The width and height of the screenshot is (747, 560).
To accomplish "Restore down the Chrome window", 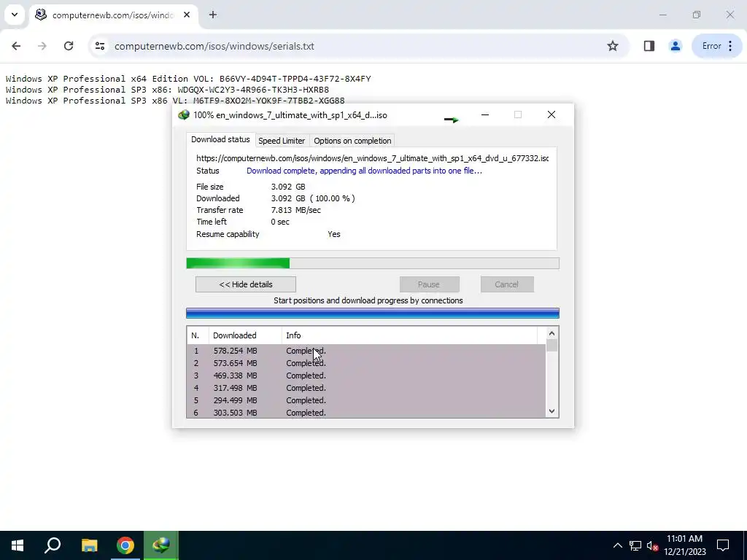I will (x=697, y=15).
